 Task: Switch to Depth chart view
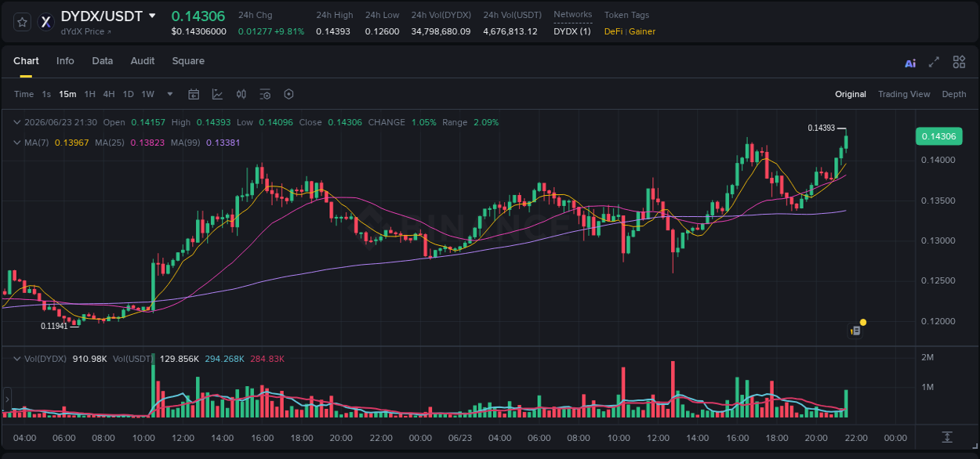954,94
